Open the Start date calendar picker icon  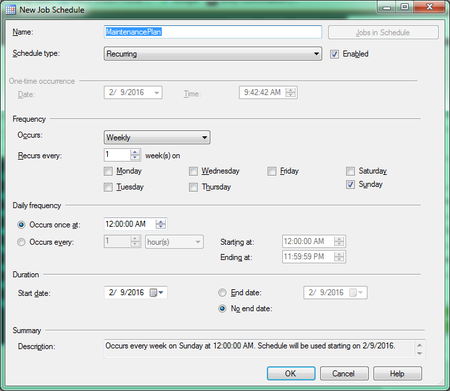[x=157, y=293]
